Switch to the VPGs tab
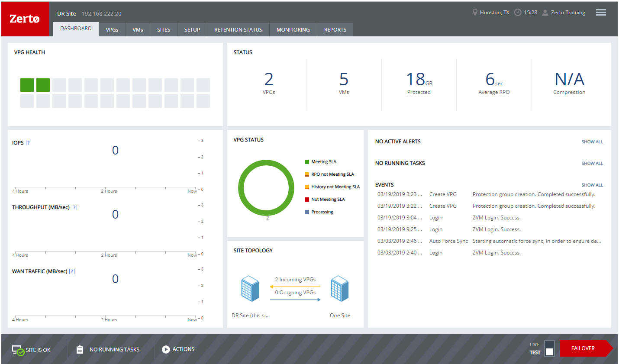The image size is (619, 364). pos(112,30)
